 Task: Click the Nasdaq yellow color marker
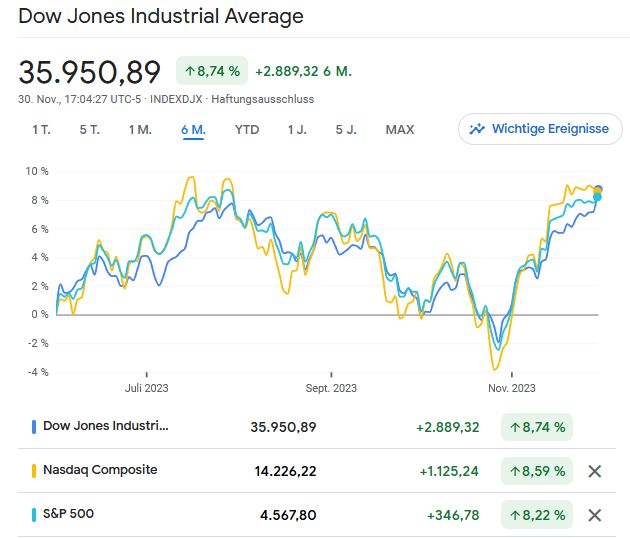(35, 470)
